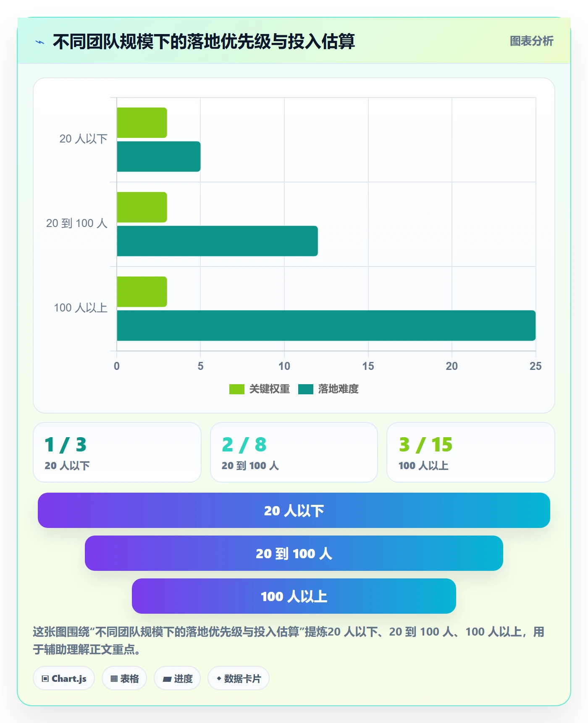Click the 20 人以下 gradient funnel bar
This screenshot has width=588, height=723.
click(x=294, y=510)
